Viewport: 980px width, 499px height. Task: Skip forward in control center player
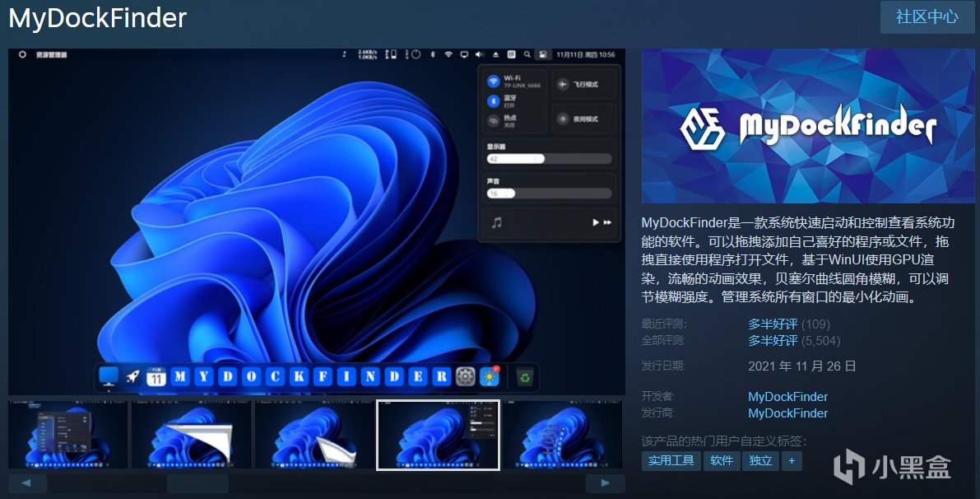607,222
